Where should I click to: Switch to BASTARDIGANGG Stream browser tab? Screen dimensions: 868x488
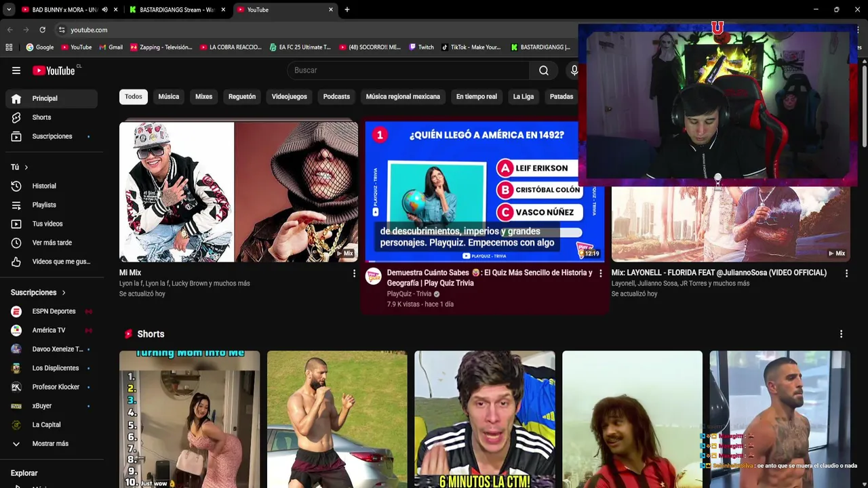(177, 9)
